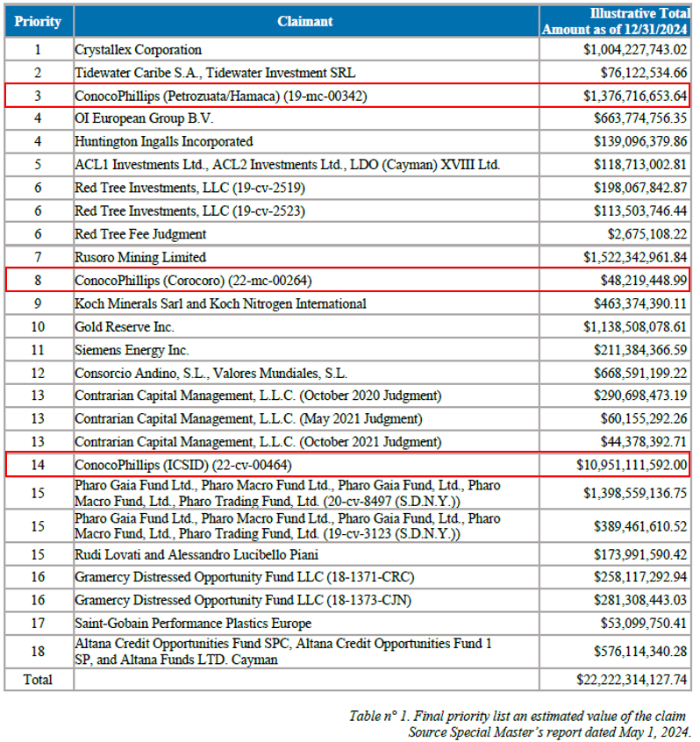
Task: Click amount $60,155,292.26
Action: (644, 418)
